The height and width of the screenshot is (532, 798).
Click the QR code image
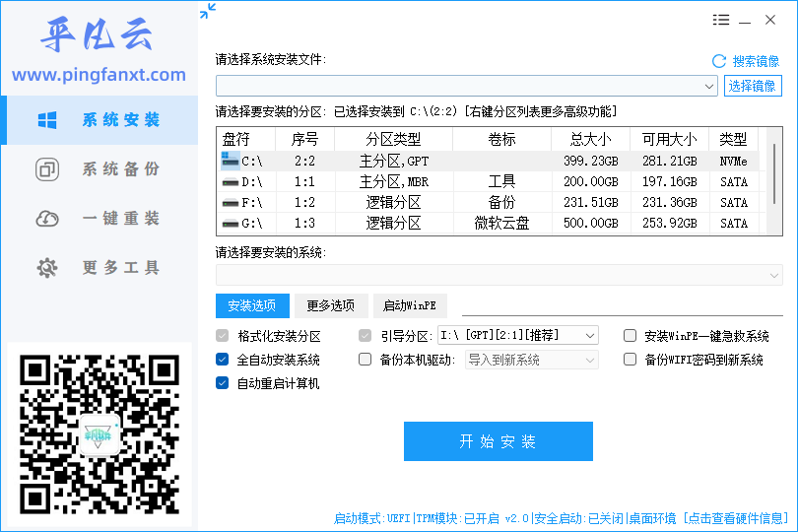click(x=100, y=434)
